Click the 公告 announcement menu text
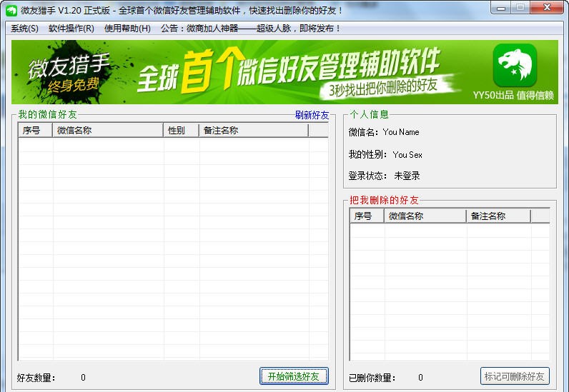 tap(250, 29)
